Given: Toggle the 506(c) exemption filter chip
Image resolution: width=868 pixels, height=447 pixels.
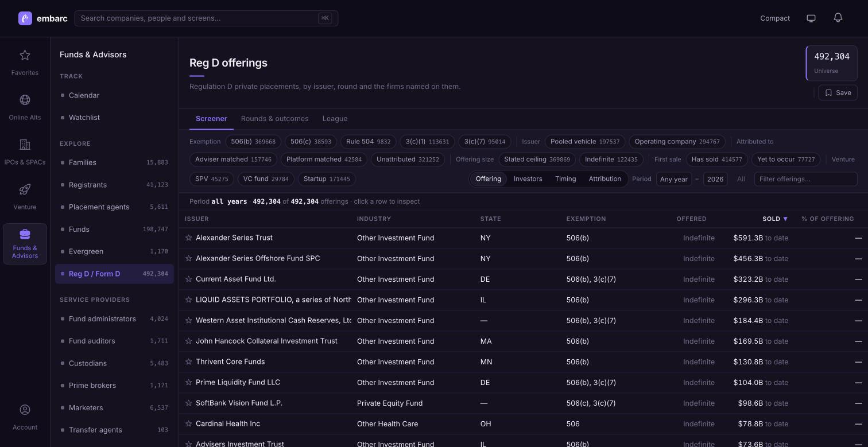Looking at the screenshot, I should click(x=311, y=142).
